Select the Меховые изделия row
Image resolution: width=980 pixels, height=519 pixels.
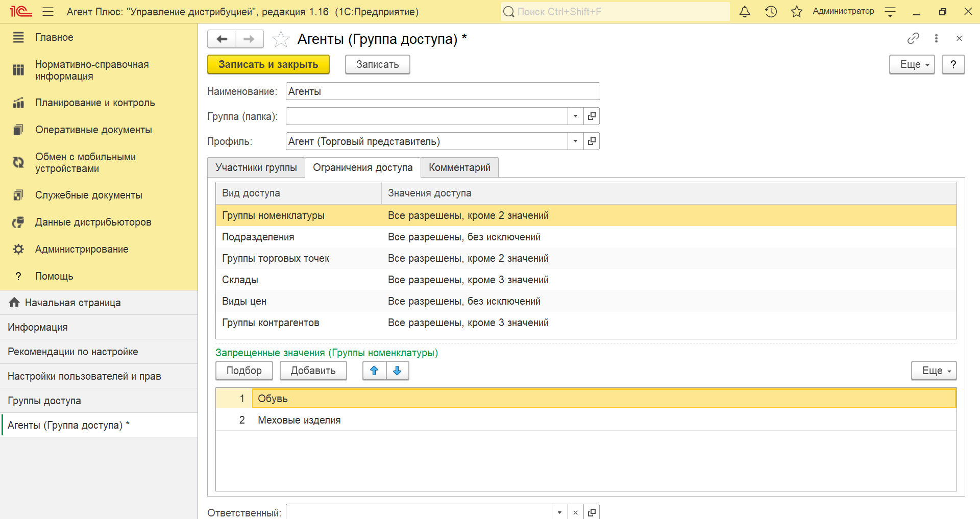(586, 420)
